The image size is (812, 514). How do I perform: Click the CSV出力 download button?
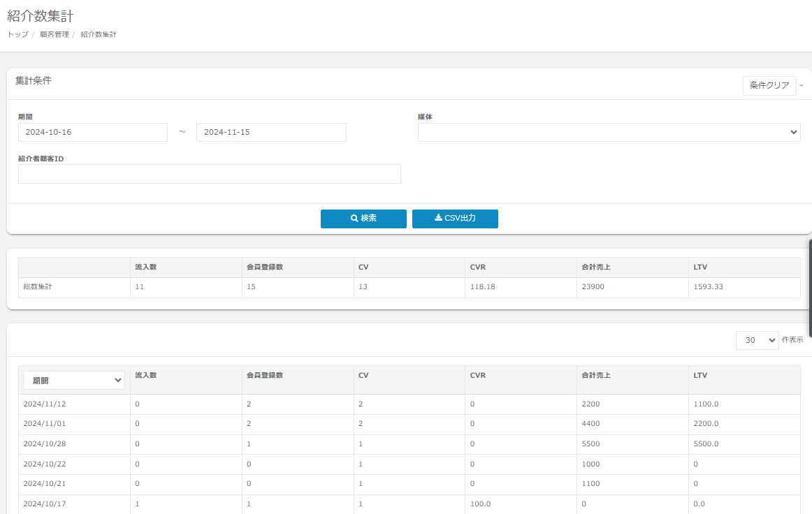(x=455, y=219)
